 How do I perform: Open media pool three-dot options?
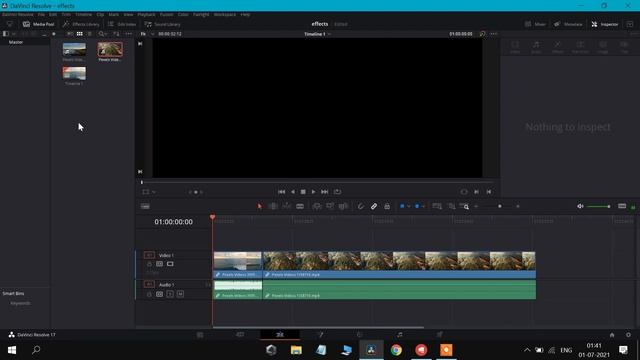[x=129, y=34]
